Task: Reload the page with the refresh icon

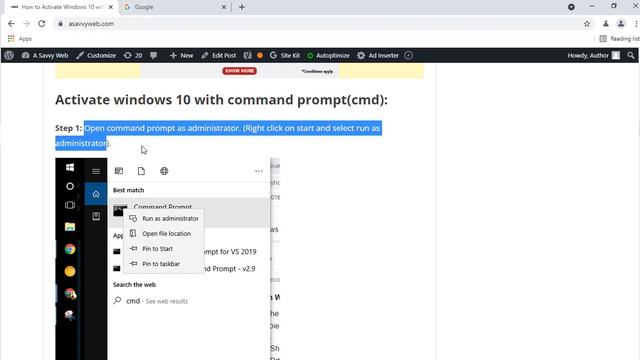Action: click(x=42, y=24)
